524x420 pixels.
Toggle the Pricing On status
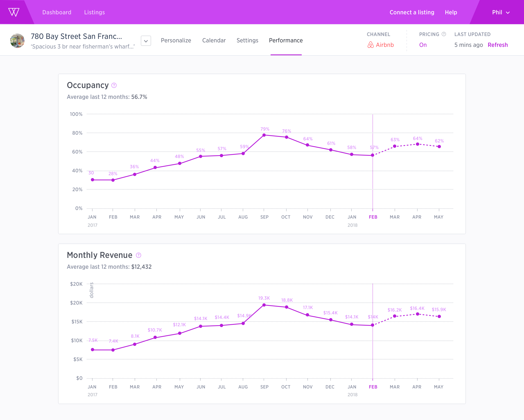click(423, 45)
